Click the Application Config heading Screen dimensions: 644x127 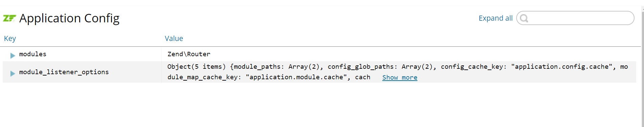coord(69,18)
